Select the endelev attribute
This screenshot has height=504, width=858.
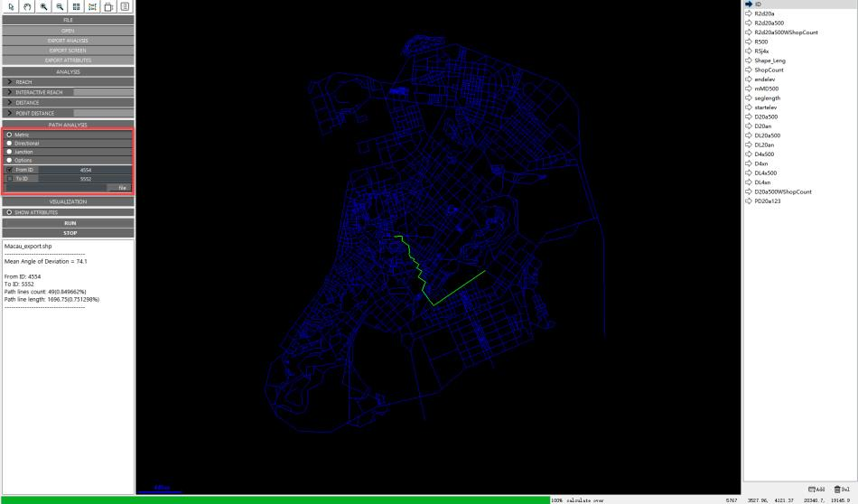[x=765, y=79]
